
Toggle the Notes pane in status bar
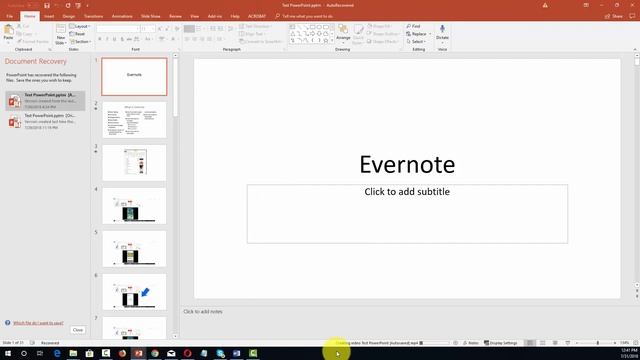pos(471,343)
